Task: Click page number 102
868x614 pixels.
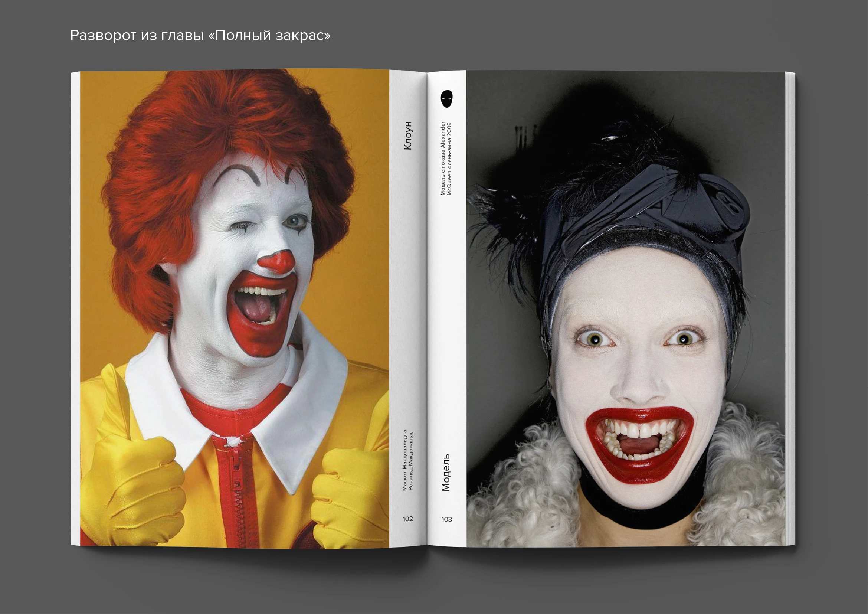Action: (407, 519)
